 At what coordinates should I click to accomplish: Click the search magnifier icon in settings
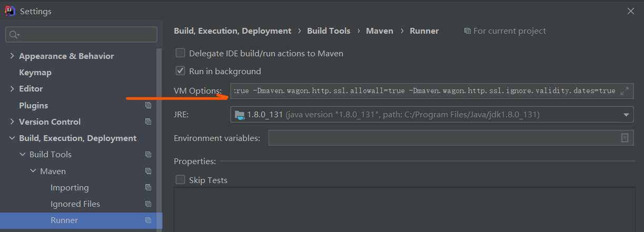(x=13, y=35)
